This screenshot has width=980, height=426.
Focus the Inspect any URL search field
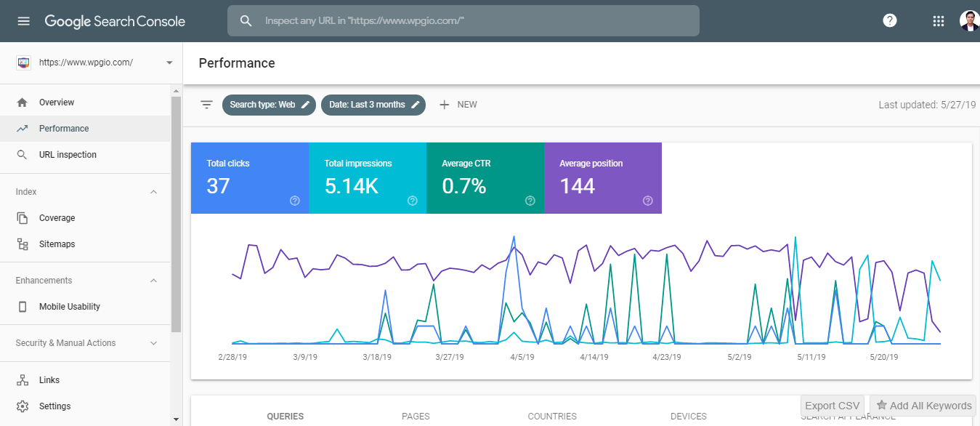point(463,21)
